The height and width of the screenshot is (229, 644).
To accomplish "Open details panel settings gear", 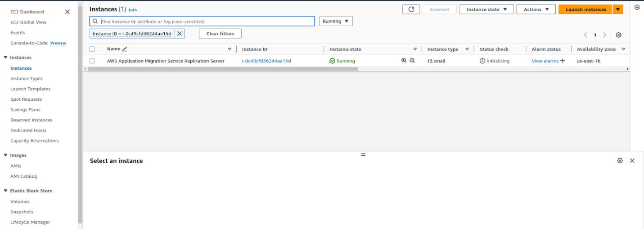I will click(620, 161).
